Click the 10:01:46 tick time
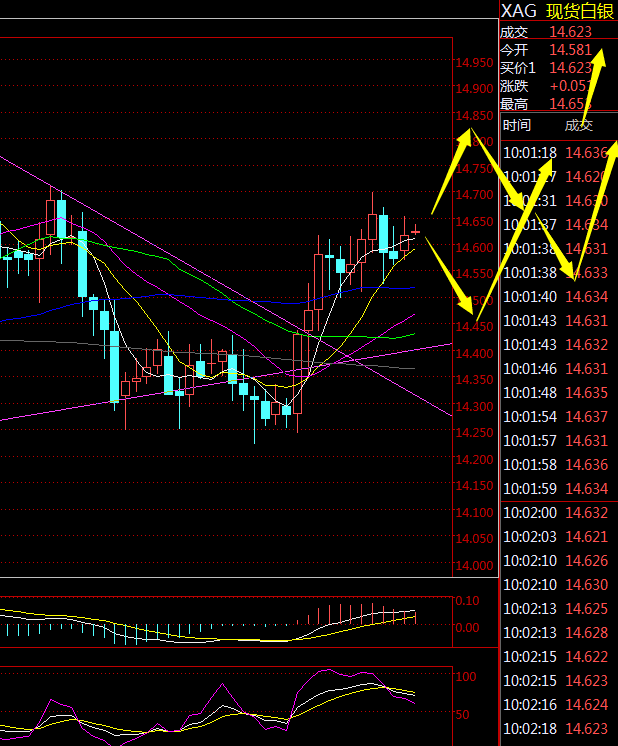The image size is (618, 746). point(530,368)
